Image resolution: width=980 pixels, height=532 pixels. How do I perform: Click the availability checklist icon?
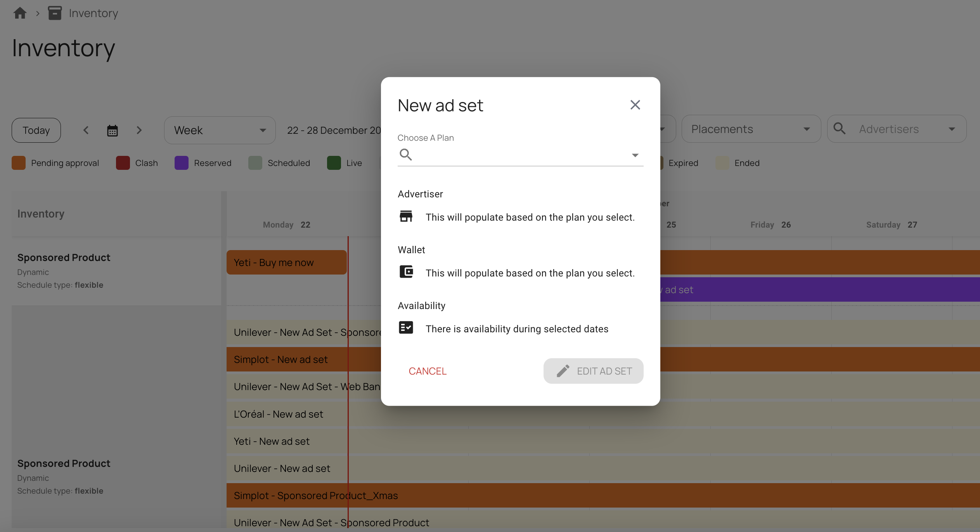point(406,328)
